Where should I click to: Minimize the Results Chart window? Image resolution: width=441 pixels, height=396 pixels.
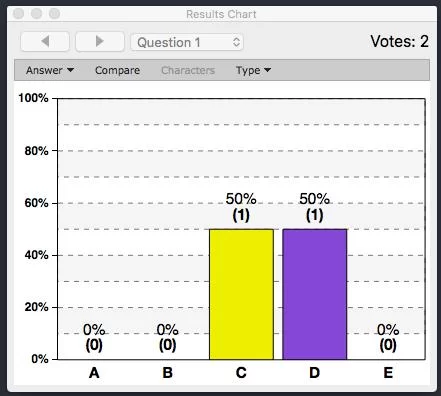coord(36,14)
